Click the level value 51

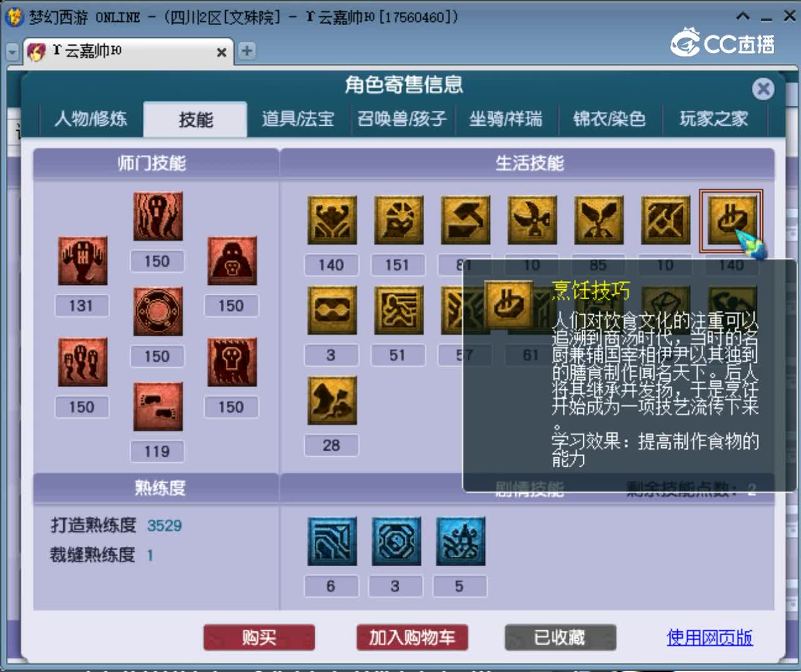(x=397, y=355)
